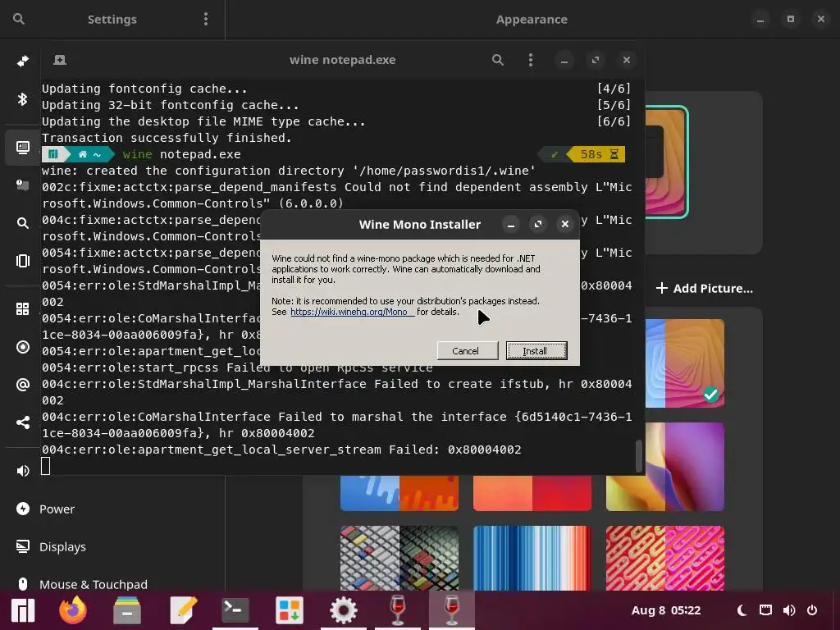Select the blue-orange swirl wallpaper with checkmark
Image resolution: width=840 pixels, height=630 pixels.
[x=685, y=363]
